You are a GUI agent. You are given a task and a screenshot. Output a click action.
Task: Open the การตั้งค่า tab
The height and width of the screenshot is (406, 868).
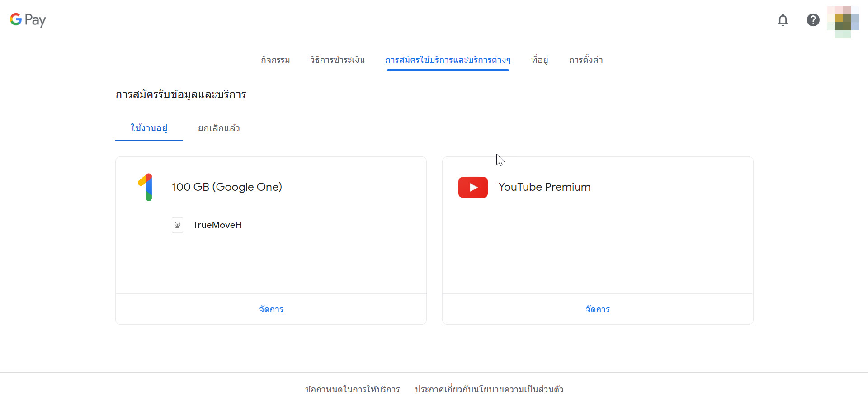[586, 60]
